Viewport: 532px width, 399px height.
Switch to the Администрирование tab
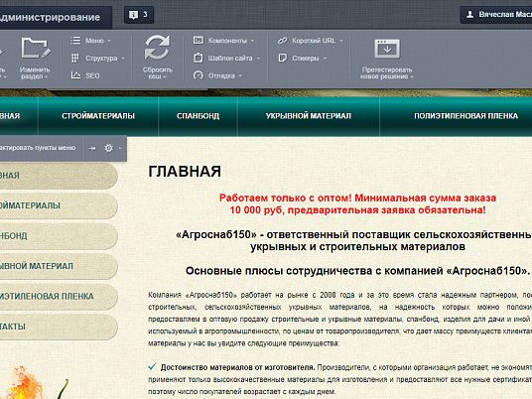coord(55,17)
